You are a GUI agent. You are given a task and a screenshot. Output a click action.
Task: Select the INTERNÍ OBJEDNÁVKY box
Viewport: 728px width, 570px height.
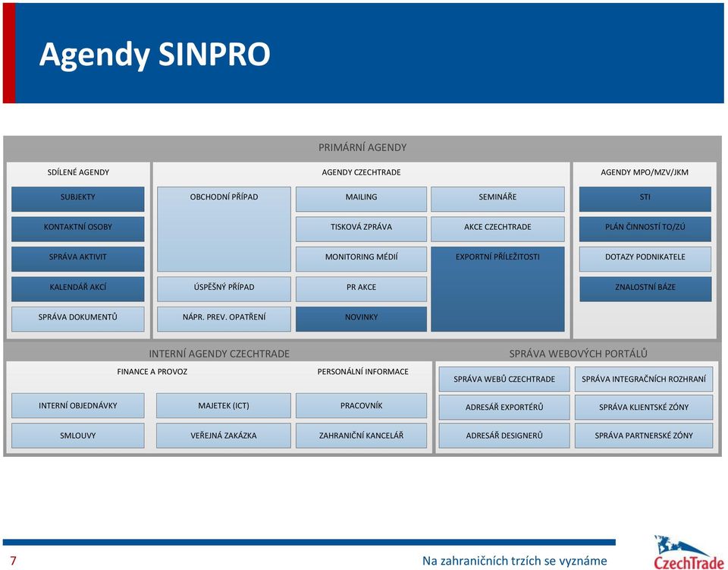pyautogui.click(x=78, y=405)
